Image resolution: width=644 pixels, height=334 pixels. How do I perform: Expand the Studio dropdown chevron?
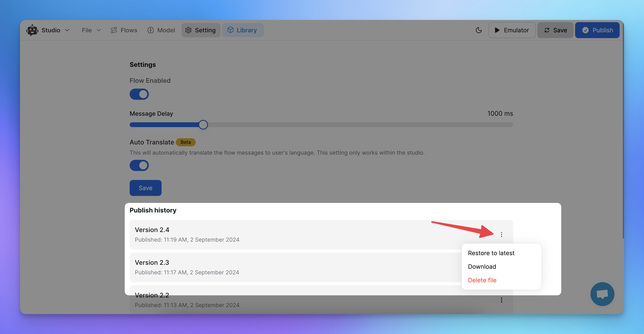click(x=67, y=30)
